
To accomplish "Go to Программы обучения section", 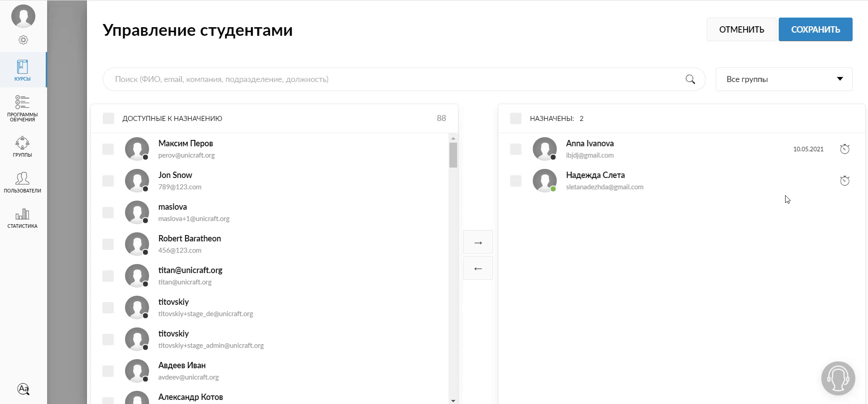I will tap(23, 109).
